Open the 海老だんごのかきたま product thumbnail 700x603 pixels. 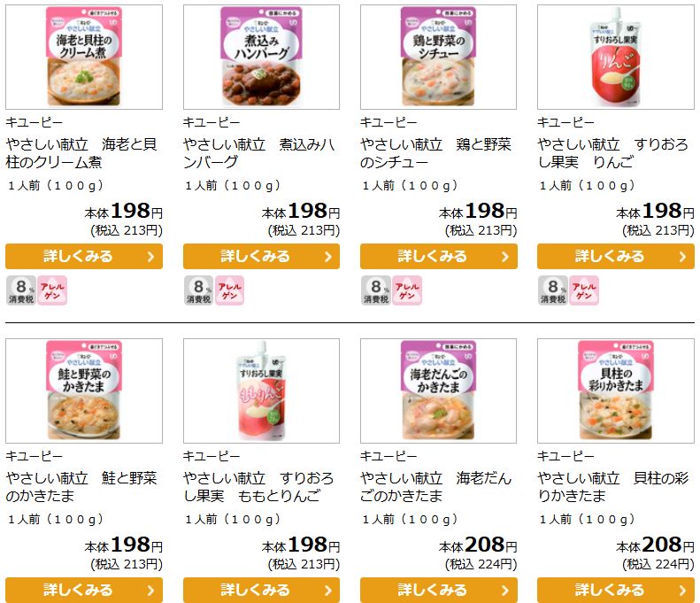438,390
